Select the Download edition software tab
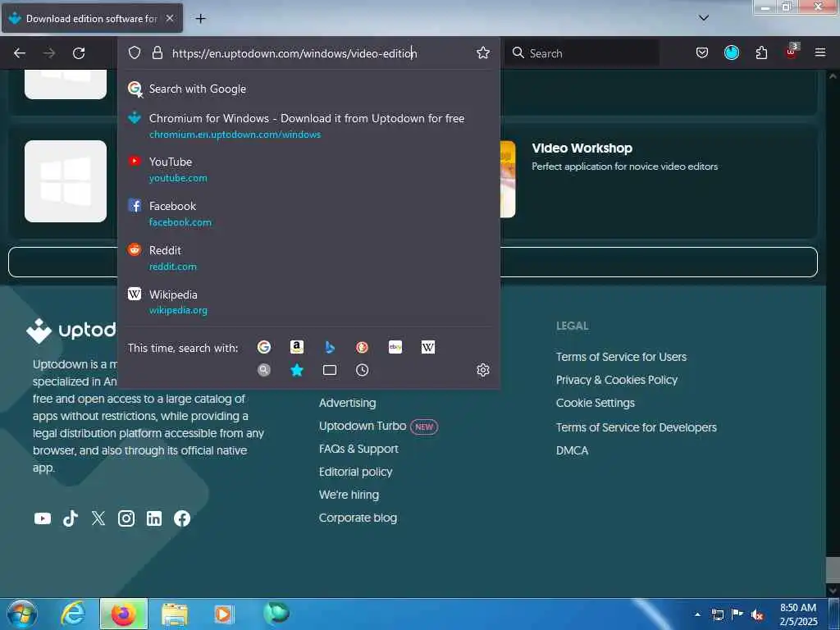Image resolution: width=840 pixels, height=630 pixels. (x=92, y=18)
